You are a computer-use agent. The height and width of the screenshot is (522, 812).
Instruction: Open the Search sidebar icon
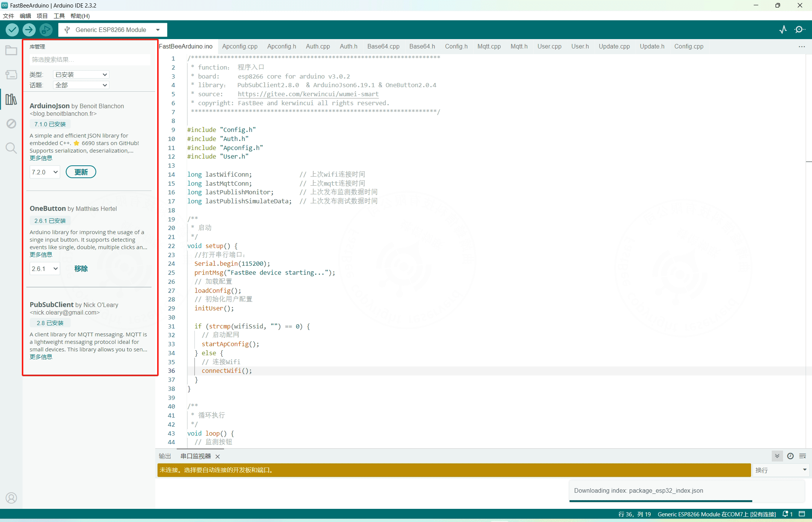[x=11, y=148]
